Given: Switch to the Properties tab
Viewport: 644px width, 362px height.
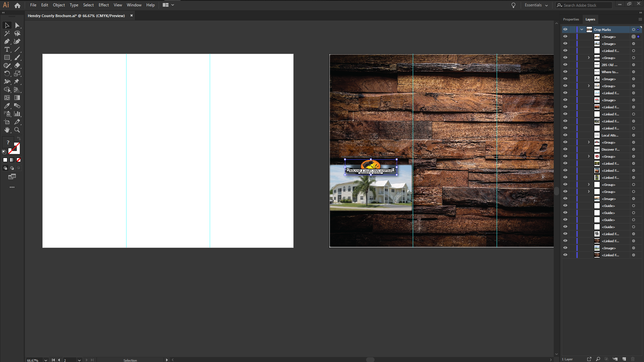Looking at the screenshot, I should 571,19.
